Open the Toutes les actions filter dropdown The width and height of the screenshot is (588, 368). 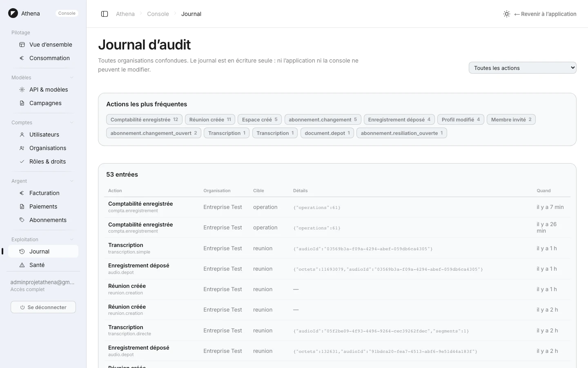click(x=522, y=68)
